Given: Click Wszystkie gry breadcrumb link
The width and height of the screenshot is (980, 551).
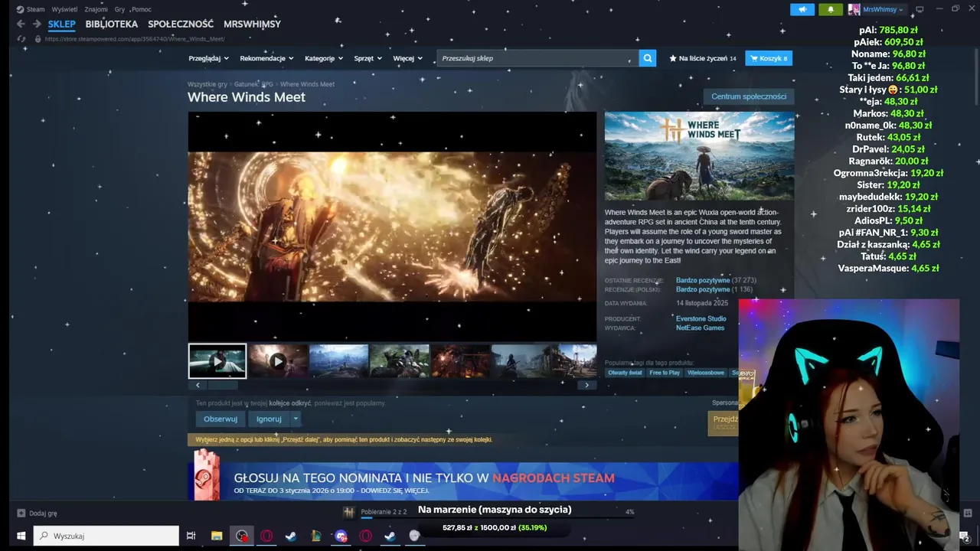Looking at the screenshot, I should 207,84.
